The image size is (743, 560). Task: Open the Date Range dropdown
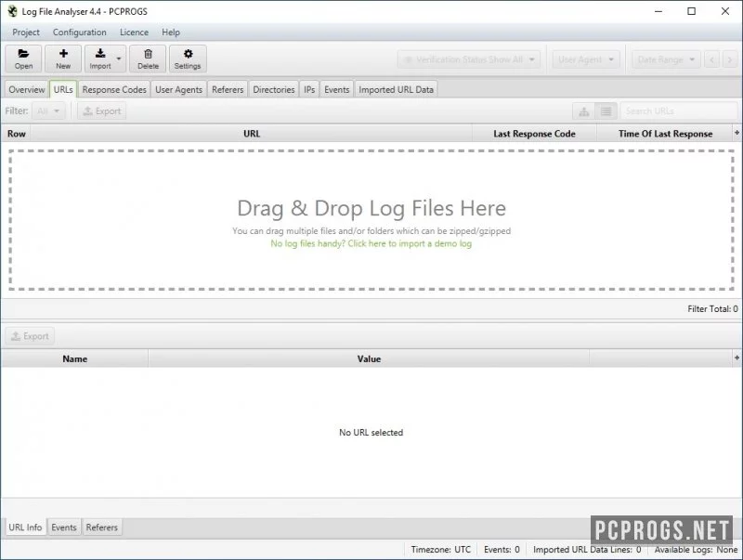point(666,59)
